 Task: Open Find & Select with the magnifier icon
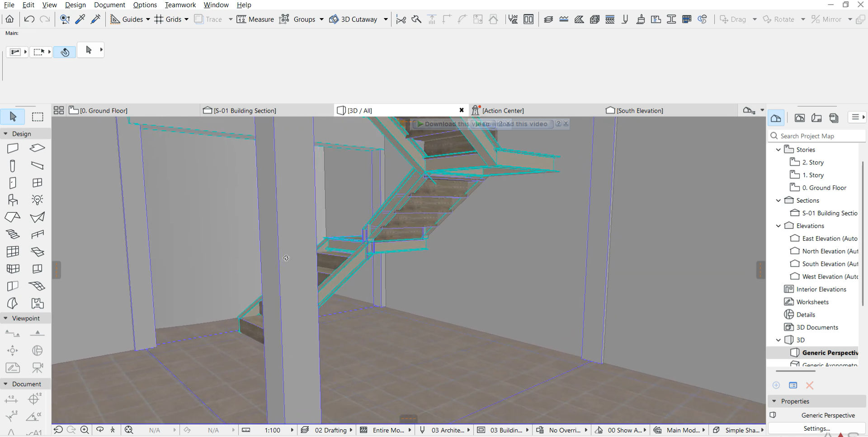tap(65, 19)
